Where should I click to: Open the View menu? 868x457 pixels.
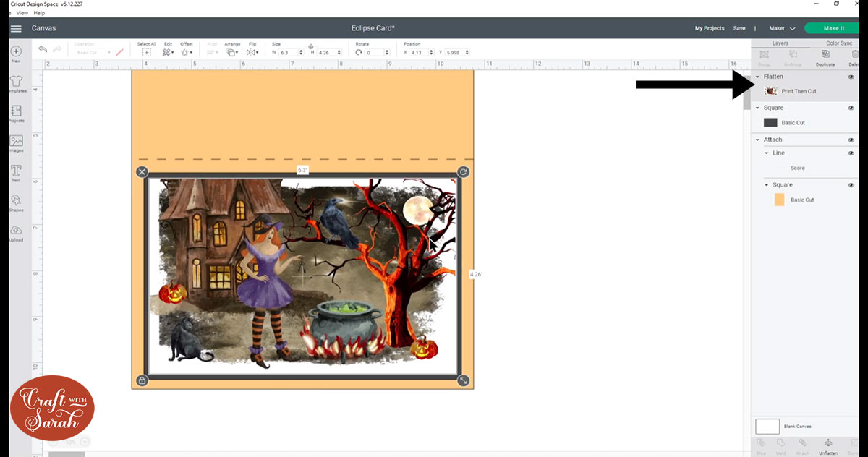coord(22,12)
